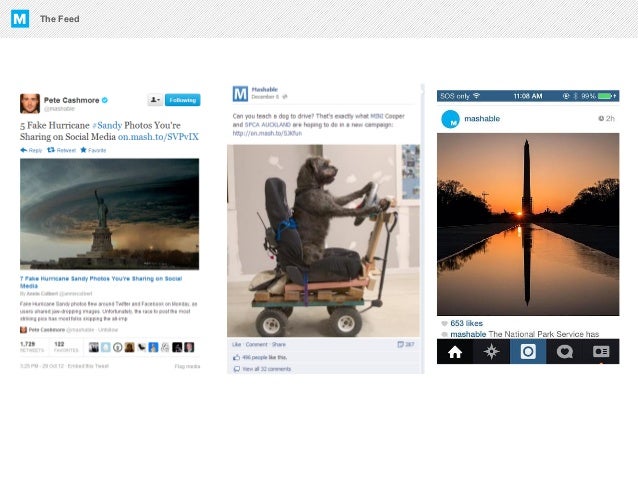Click the #Sandy hashtag link
638x479 pixels.
[x=107, y=125]
